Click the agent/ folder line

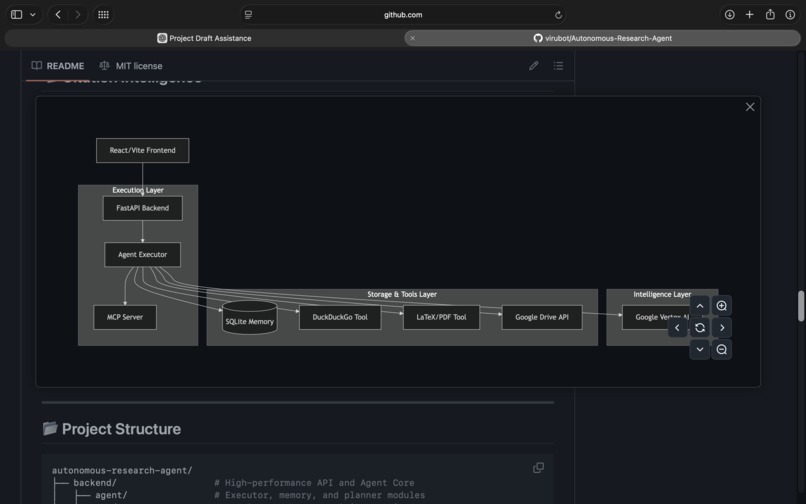tap(111, 495)
